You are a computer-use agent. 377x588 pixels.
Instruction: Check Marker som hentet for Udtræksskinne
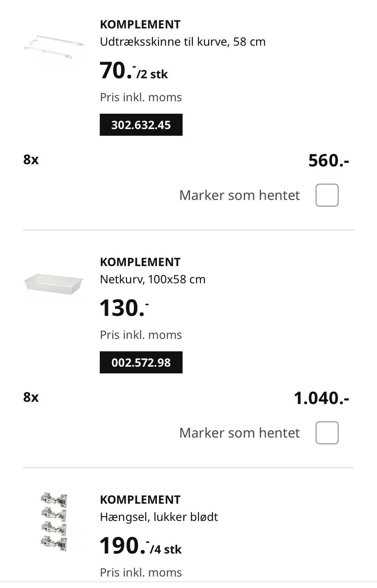(327, 195)
